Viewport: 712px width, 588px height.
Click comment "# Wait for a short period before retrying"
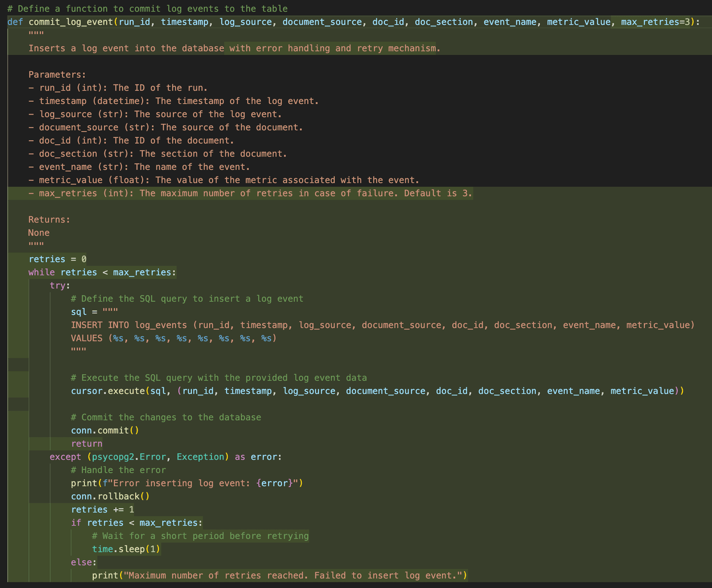[x=200, y=536]
